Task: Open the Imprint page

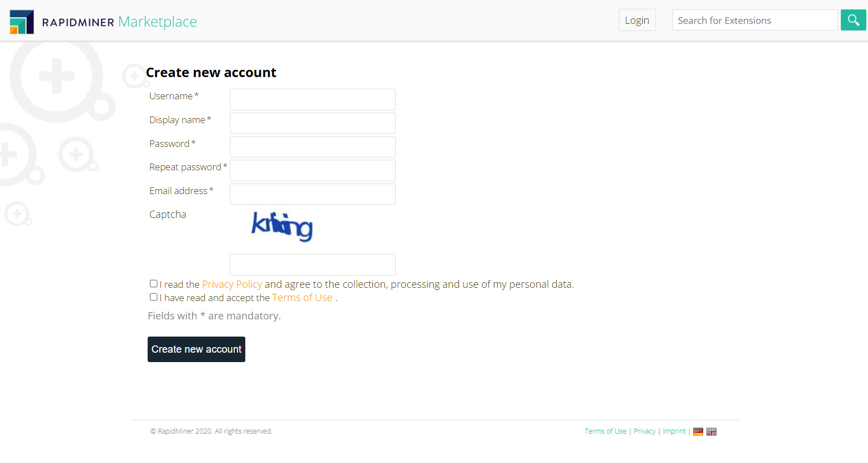Action: click(674, 431)
